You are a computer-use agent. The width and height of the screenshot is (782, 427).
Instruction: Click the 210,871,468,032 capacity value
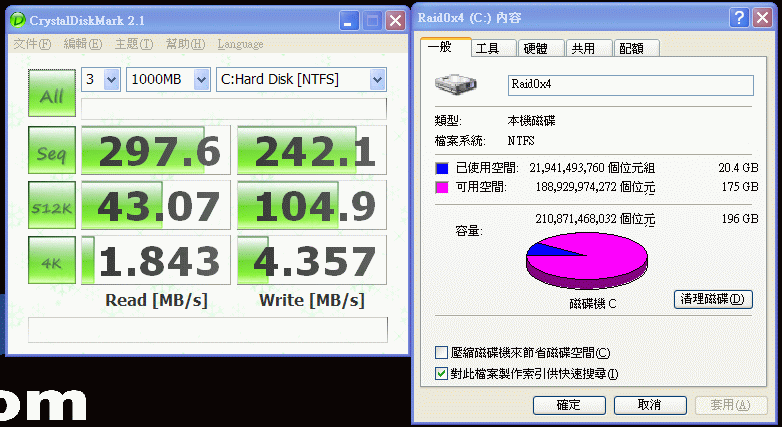pyautogui.click(x=576, y=219)
